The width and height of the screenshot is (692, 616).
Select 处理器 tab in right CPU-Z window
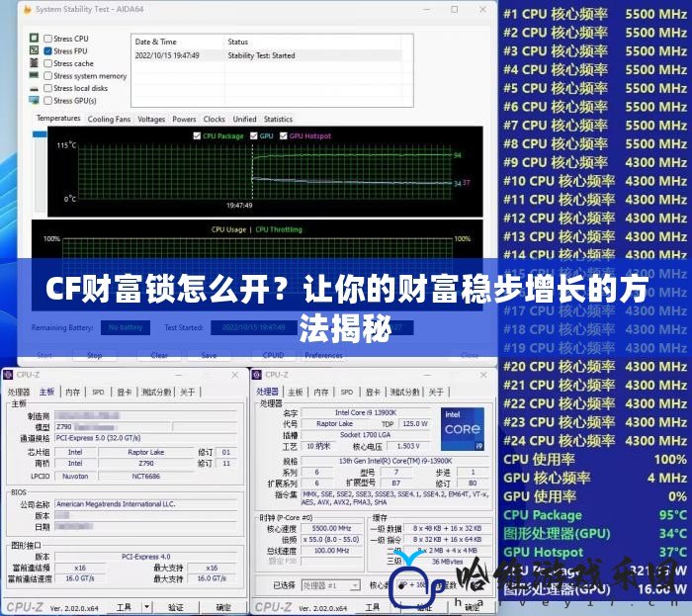pos(268,392)
